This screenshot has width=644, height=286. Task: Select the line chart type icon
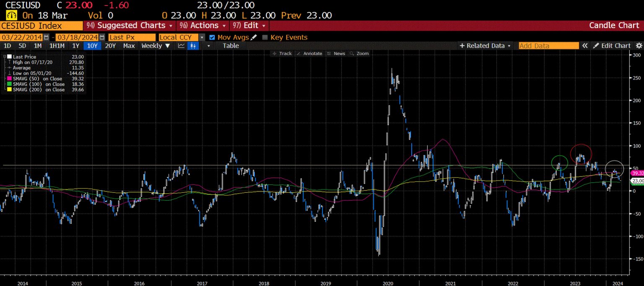182,46
